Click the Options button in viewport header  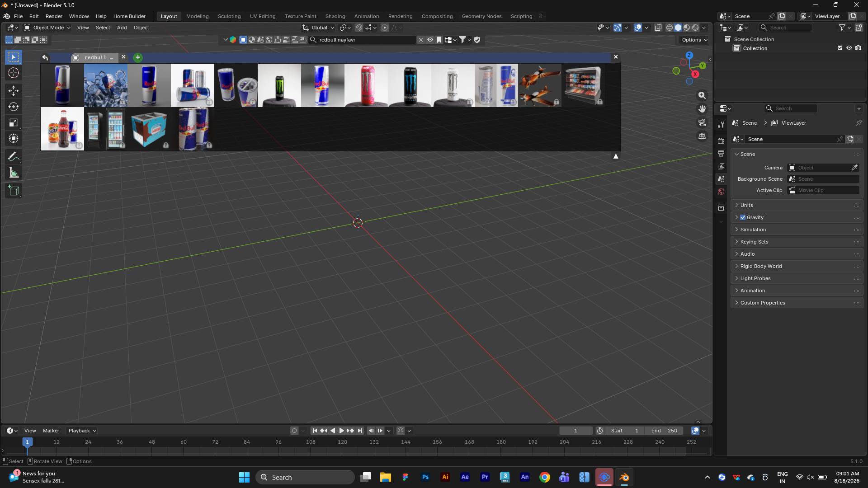pyautogui.click(x=694, y=40)
